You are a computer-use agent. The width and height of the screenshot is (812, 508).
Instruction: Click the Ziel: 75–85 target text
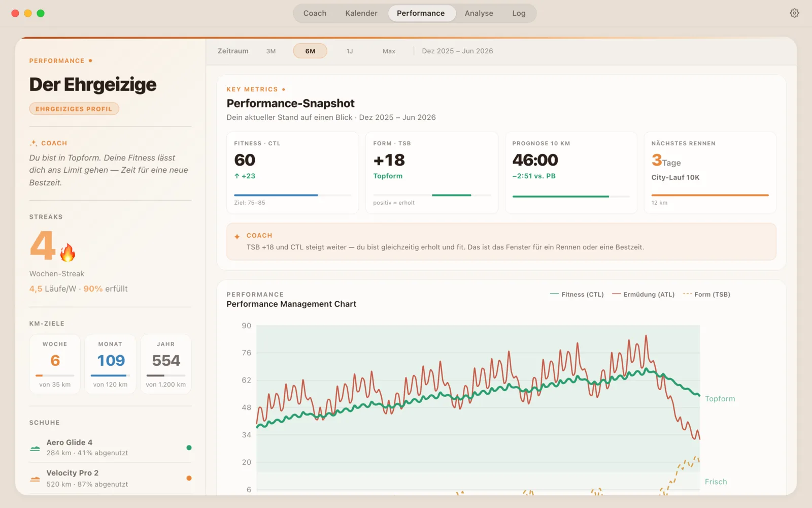249,203
